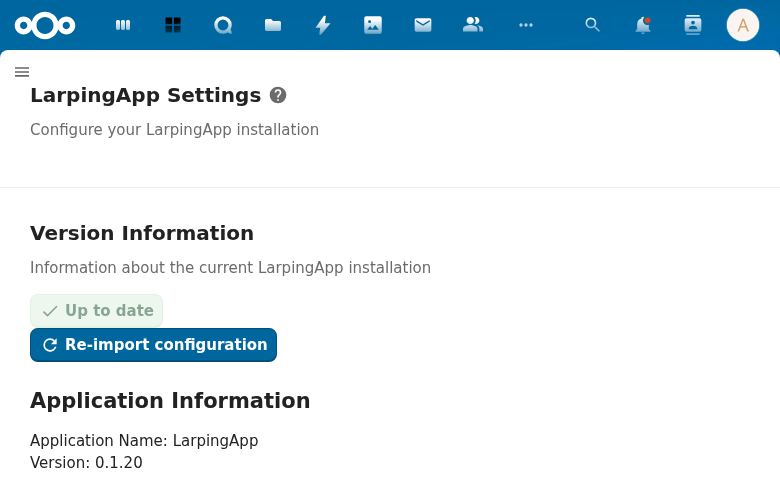Click 'Information about the current LarpingApp installation'
Image resolution: width=780 pixels, height=493 pixels.
click(x=230, y=268)
